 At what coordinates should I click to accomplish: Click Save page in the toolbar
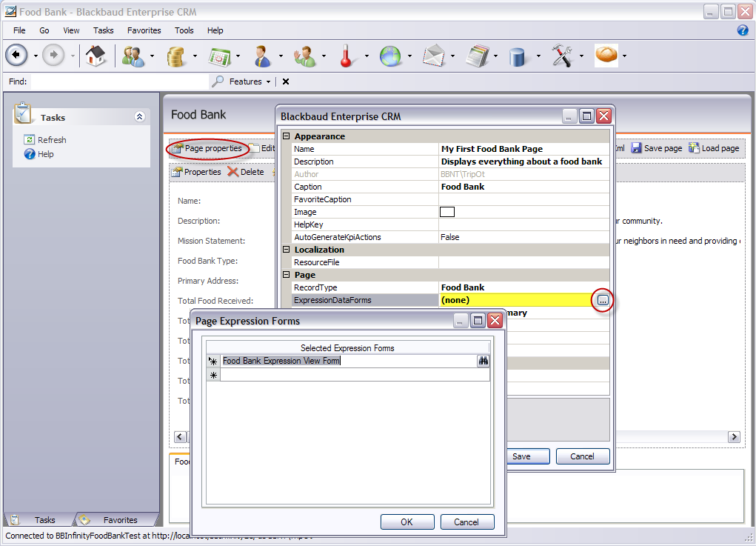pyautogui.click(x=657, y=148)
